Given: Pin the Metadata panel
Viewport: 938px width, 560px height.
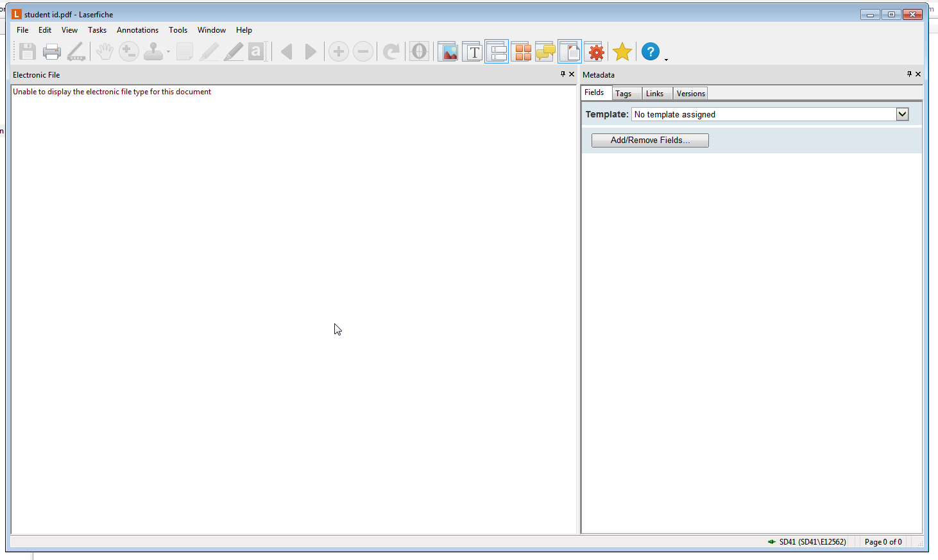Looking at the screenshot, I should pyautogui.click(x=909, y=74).
